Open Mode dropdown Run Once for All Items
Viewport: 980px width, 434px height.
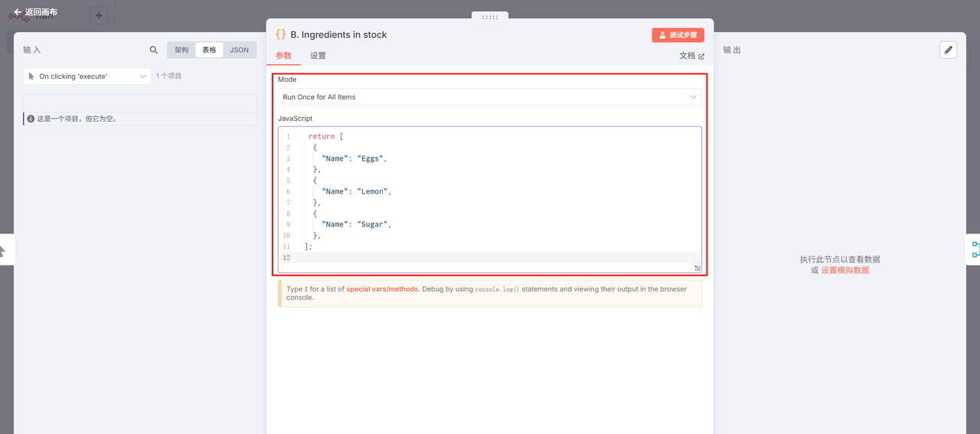click(490, 97)
